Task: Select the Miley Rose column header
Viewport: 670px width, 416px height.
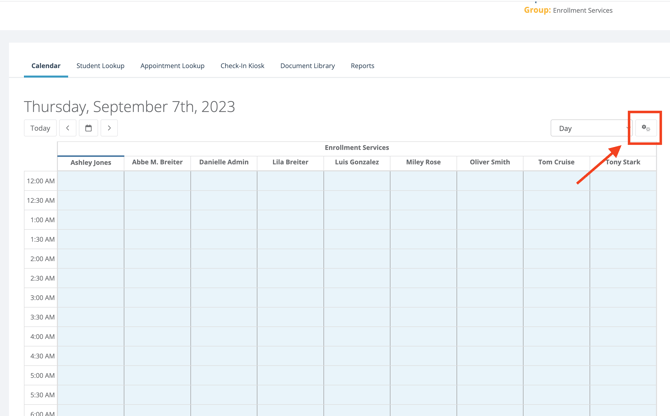Action: click(423, 162)
